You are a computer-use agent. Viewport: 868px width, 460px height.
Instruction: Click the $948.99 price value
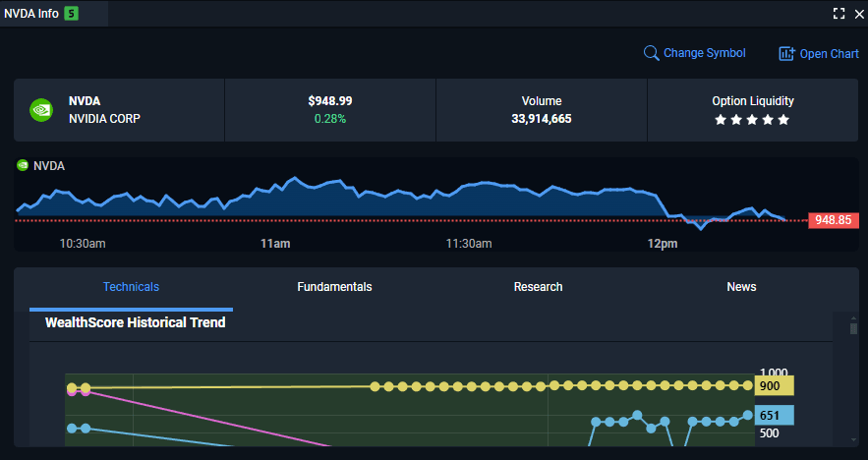[330, 100]
